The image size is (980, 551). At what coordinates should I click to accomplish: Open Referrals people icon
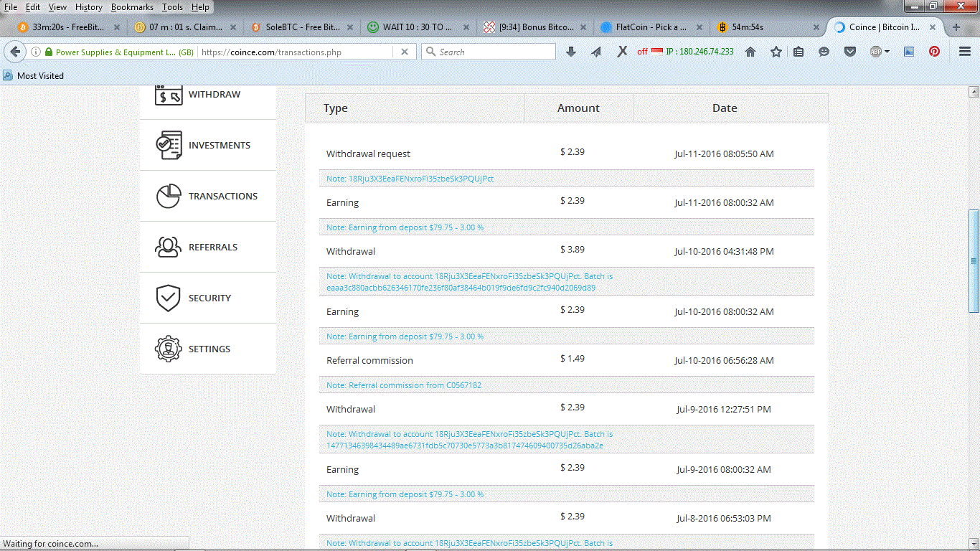[x=169, y=247]
